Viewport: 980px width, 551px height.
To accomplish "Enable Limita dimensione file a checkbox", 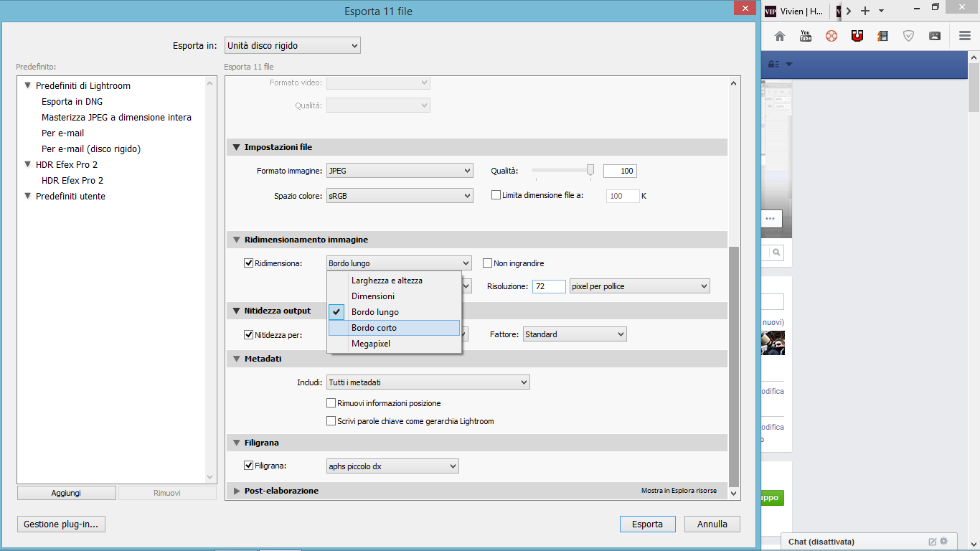I will pos(496,194).
